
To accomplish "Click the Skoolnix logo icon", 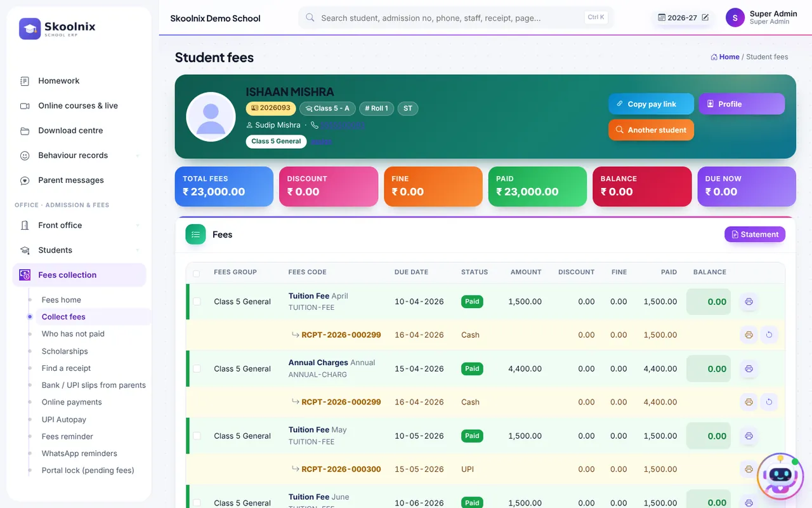I will (30, 29).
